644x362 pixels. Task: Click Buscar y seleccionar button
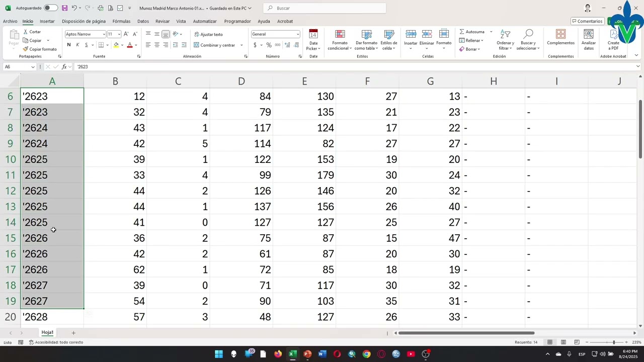pyautogui.click(x=528, y=40)
